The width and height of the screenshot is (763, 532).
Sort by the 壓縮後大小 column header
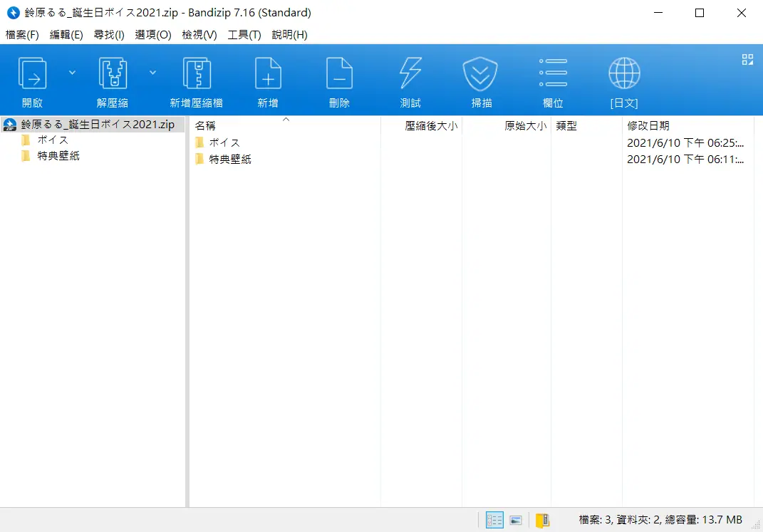422,125
